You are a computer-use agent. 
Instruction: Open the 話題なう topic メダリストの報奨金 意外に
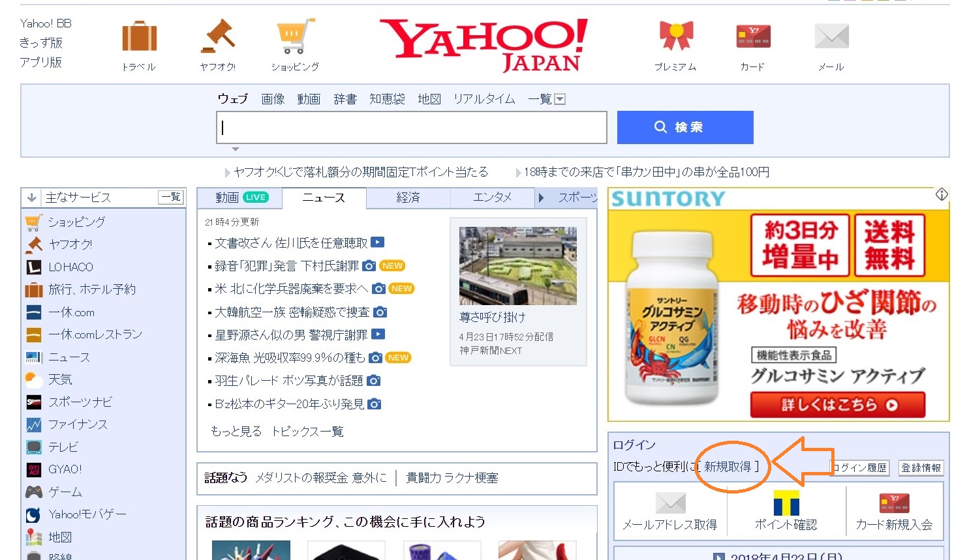coord(321,478)
